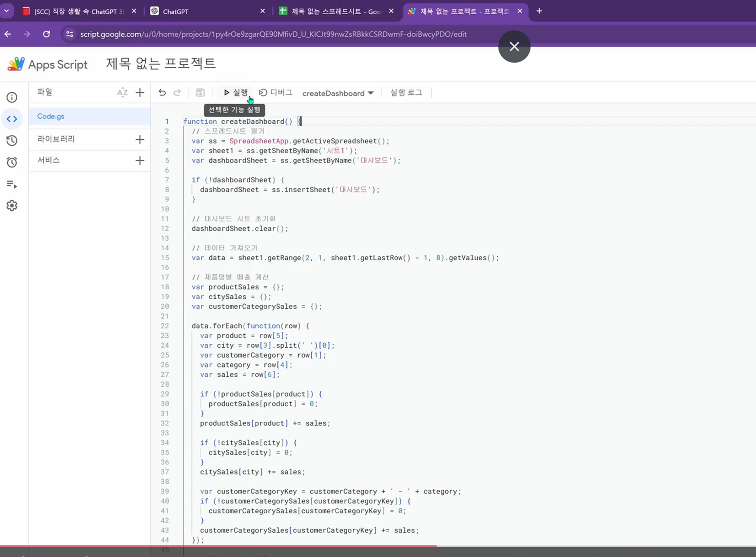This screenshot has height=557, width=756.
Task: Open the Triggers alarm clock icon
Action: pyautogui.click(x=12, y=162)
